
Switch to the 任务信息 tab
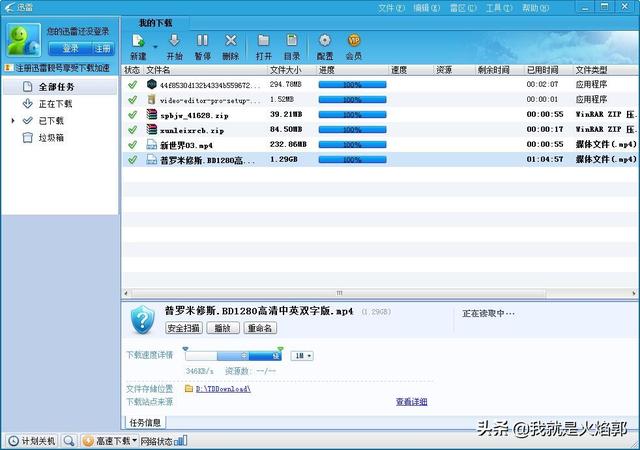click(144, 423)
